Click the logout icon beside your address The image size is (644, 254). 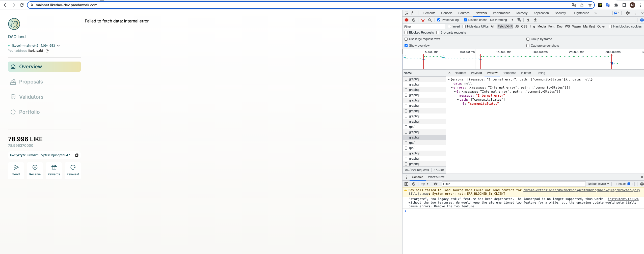coord(47,51)
